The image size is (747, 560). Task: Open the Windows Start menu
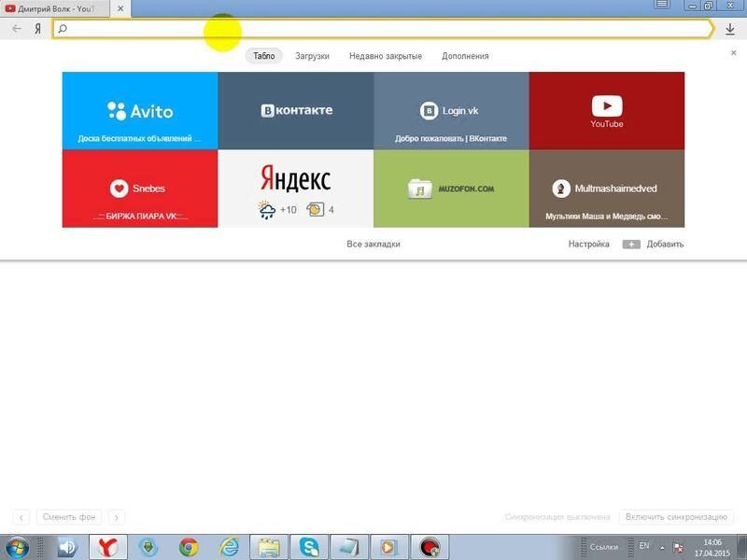[17, 548]
